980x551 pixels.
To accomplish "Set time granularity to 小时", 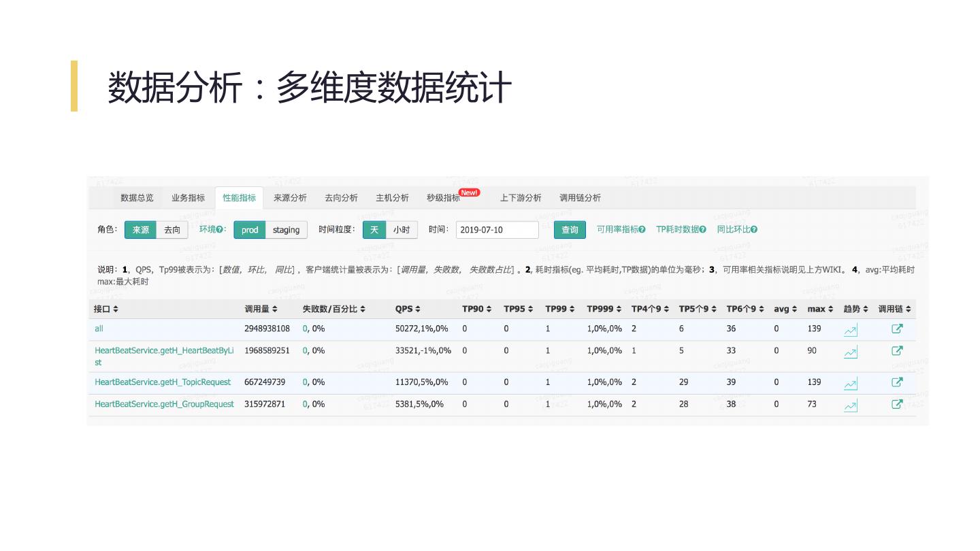I will tap(402, 230).
